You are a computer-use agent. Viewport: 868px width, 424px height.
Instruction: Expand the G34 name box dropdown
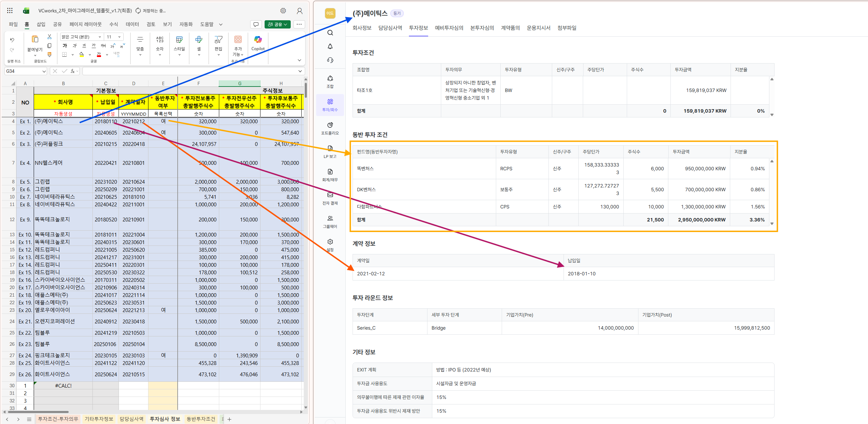point(44,71)
